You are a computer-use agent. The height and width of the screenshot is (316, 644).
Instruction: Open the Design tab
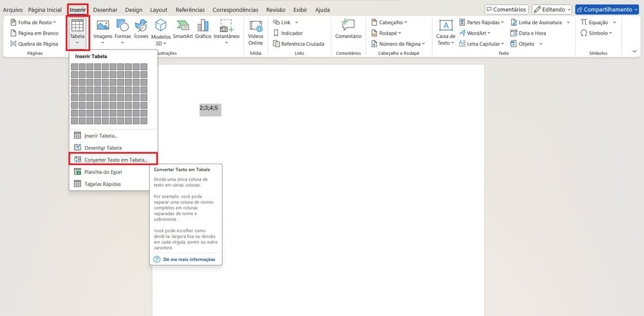point(134,10)
